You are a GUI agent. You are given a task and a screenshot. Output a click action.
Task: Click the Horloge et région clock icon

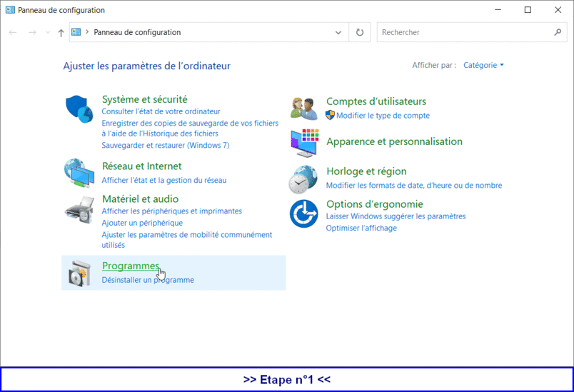tap(303, 179)
